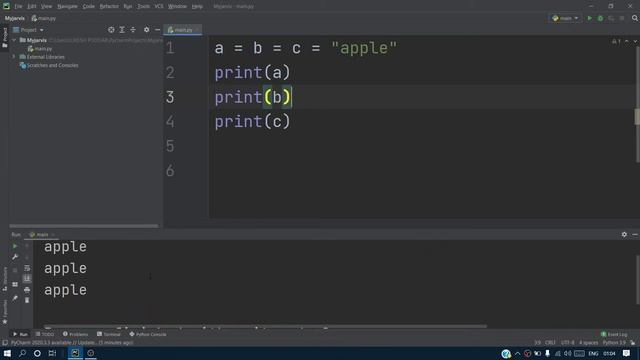The height and width of the screenshot is (360, 640).
Task: Click line 1 assignment code in editor
Action: pos(306,48)
